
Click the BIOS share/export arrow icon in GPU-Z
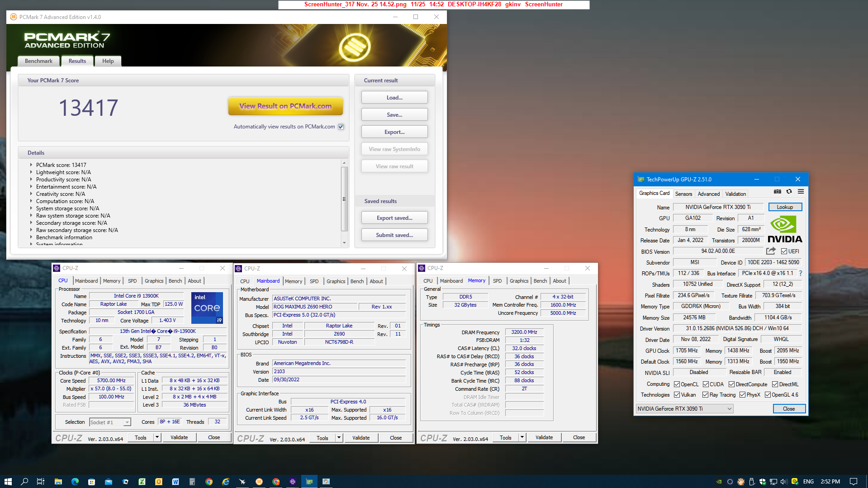coord(771,251)
